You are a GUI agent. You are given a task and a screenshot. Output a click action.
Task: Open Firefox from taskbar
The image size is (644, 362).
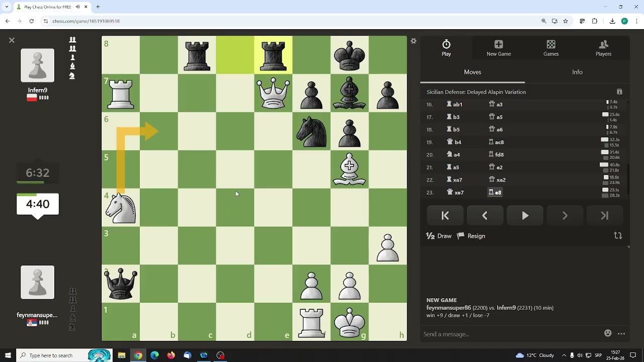click(171, 355)
